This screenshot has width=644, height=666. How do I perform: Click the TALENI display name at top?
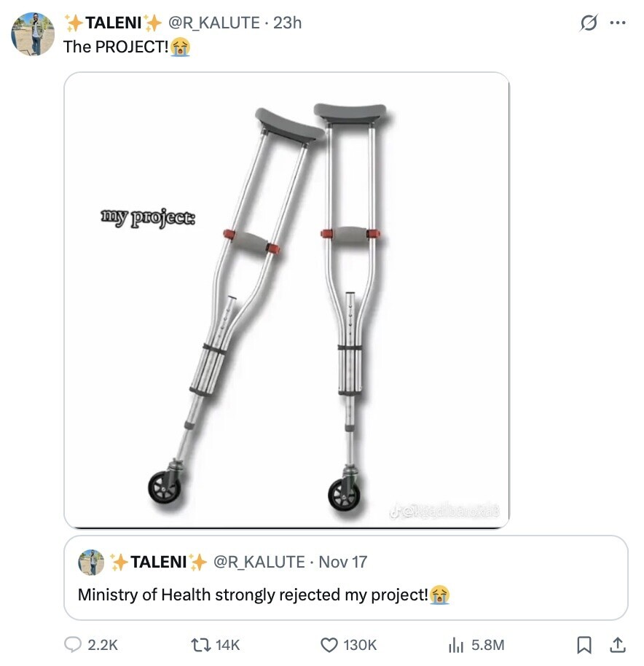[114, 23]
